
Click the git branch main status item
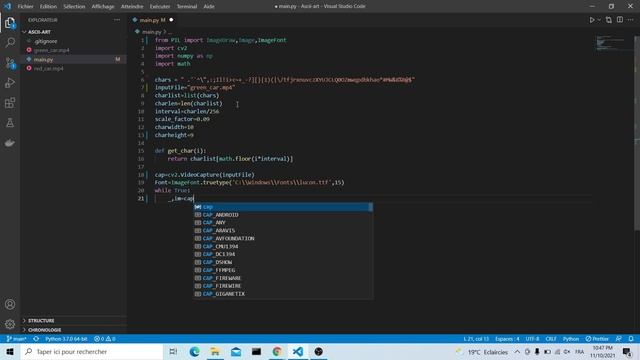16,339
